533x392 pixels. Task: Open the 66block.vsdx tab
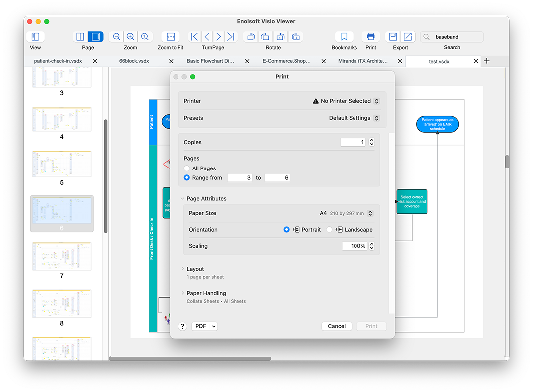[134, 61]
